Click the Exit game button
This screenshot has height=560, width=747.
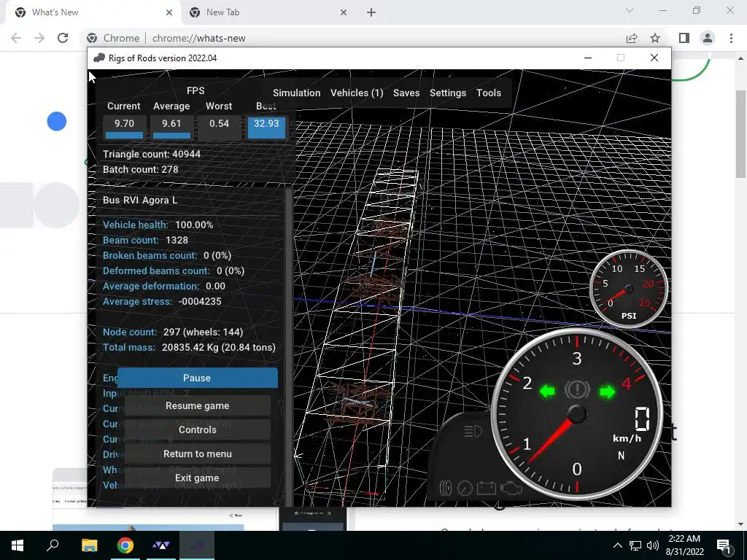[197, 478]
